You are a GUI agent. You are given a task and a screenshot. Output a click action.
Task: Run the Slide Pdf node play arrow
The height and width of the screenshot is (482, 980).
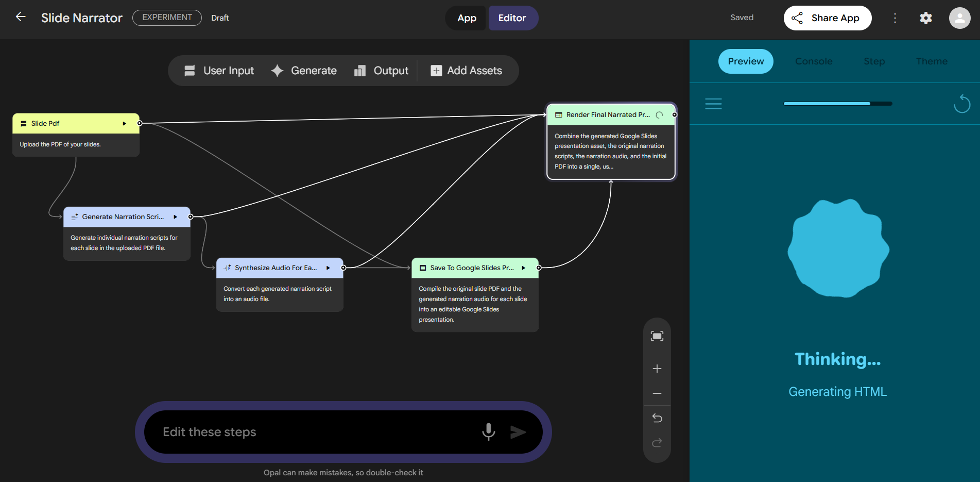tap(124, 124)
